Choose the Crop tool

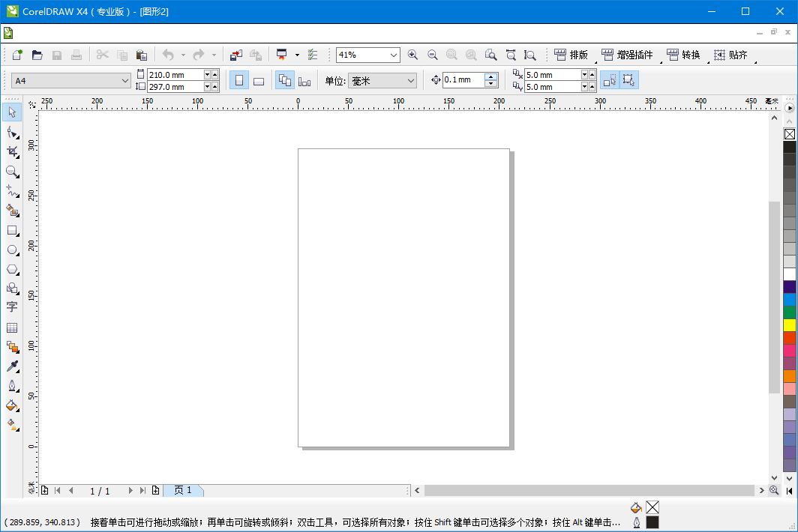(x=12, y=152)
